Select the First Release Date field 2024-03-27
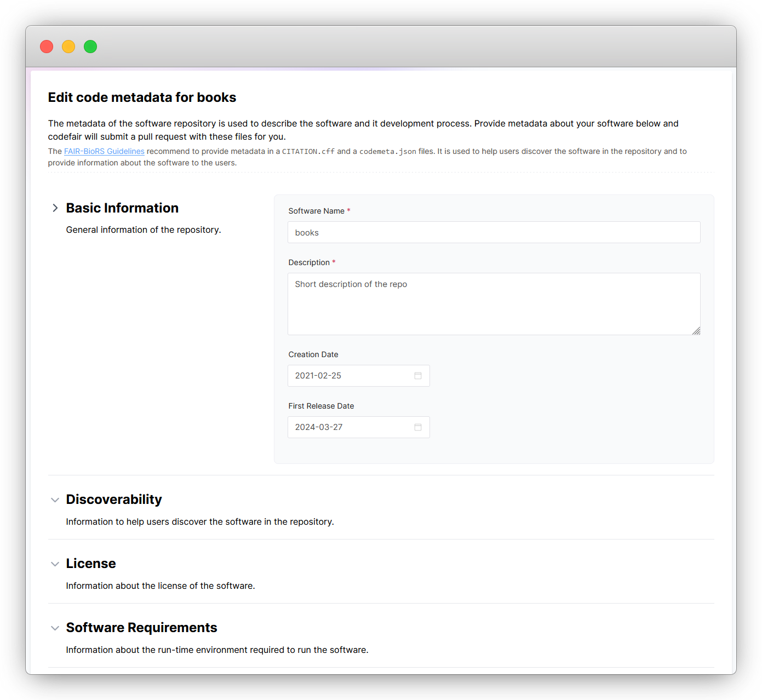 point(351,427)
